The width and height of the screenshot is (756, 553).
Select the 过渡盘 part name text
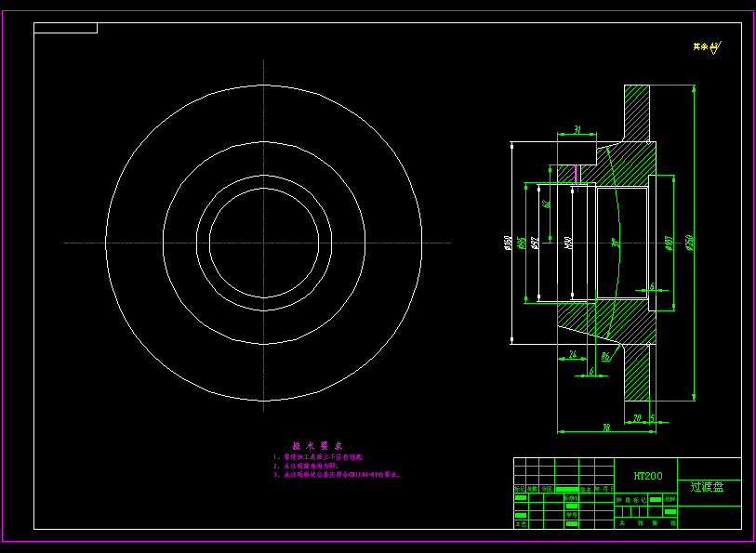tap(707, 487)
